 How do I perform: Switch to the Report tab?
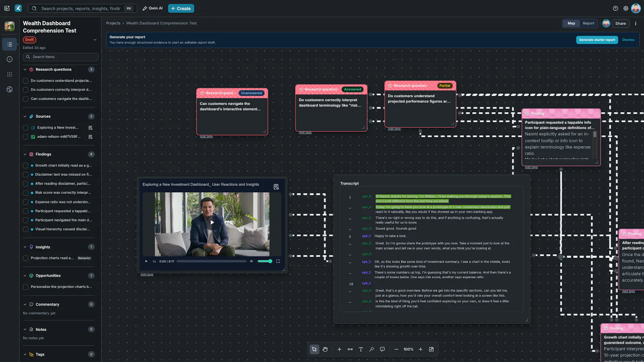588,23
